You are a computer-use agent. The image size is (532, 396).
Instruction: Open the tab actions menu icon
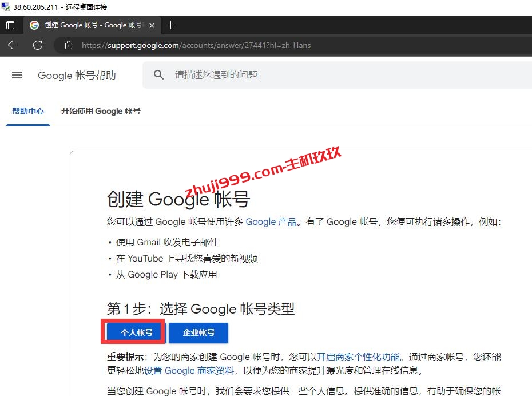tap(10, 25)
